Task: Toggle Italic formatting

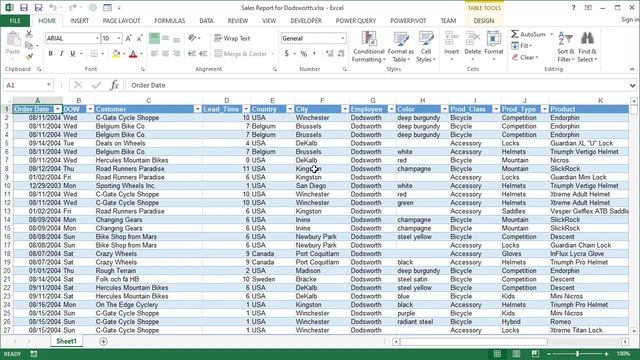Action: [62, 53]
